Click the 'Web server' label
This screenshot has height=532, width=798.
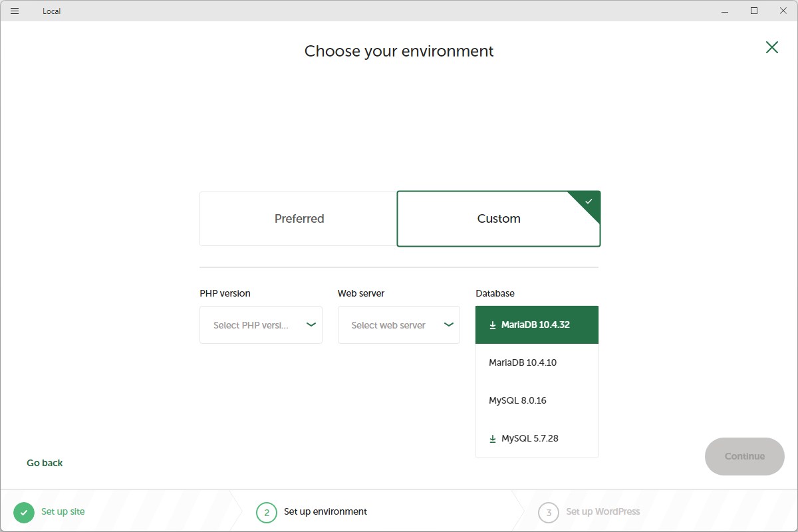(x=361, y=293)
